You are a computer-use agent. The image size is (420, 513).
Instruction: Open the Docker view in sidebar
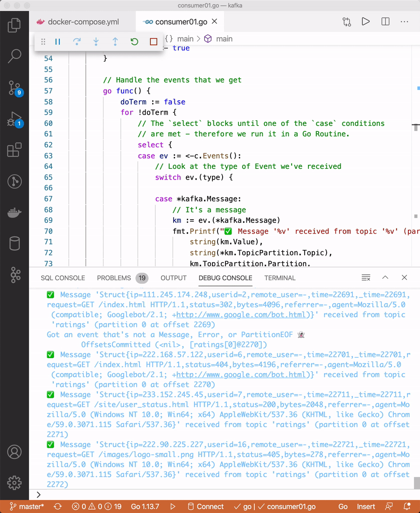[14, 213]
